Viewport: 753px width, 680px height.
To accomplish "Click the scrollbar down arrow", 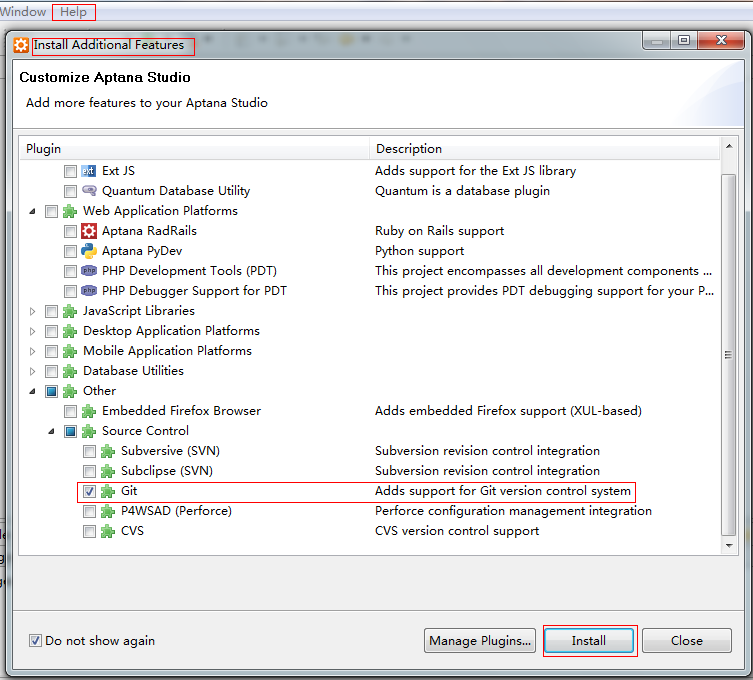I will 729,546.
